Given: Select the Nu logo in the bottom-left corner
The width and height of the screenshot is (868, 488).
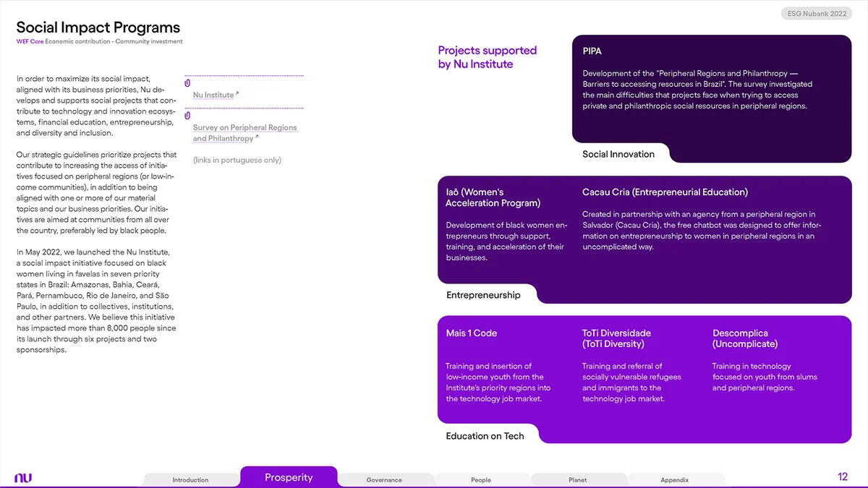Looking at the screenshot, I should coord(24,476).
